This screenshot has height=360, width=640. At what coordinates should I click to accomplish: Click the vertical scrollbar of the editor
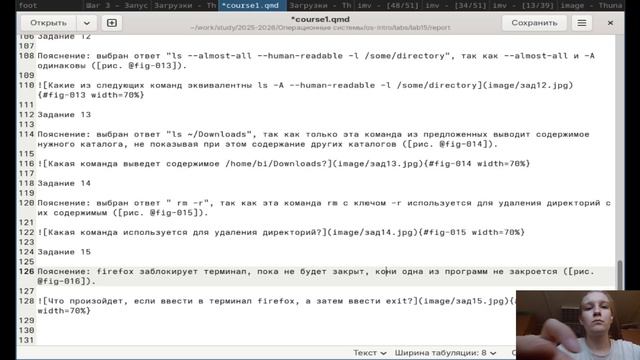click(x=620, y=274)
